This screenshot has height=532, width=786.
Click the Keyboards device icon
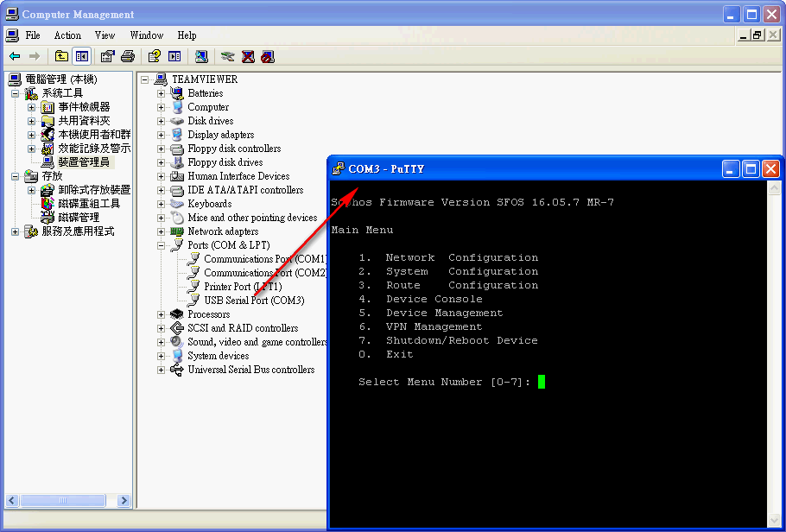[x=176, y=204]
